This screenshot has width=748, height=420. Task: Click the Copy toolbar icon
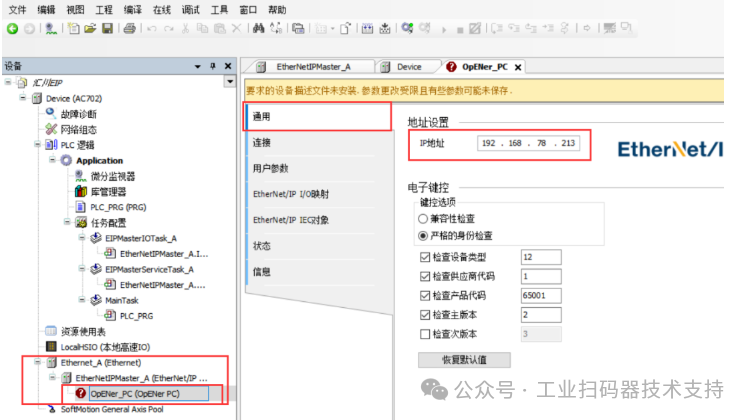pyautogui.click(x=203, y=29)
